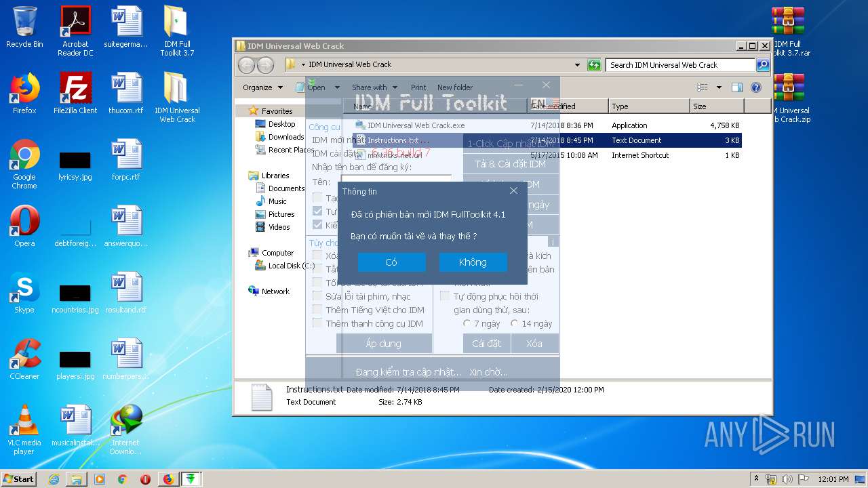868x488 pixels.
Task: Select IDM Universal Web Crack desktop folder
Action: tap(177, 98)
